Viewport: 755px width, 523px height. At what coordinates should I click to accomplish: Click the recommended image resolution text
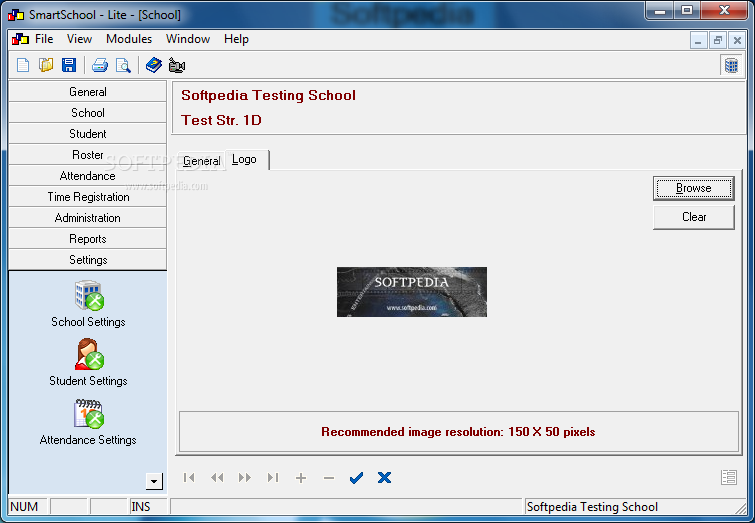[x=458, y=432]
